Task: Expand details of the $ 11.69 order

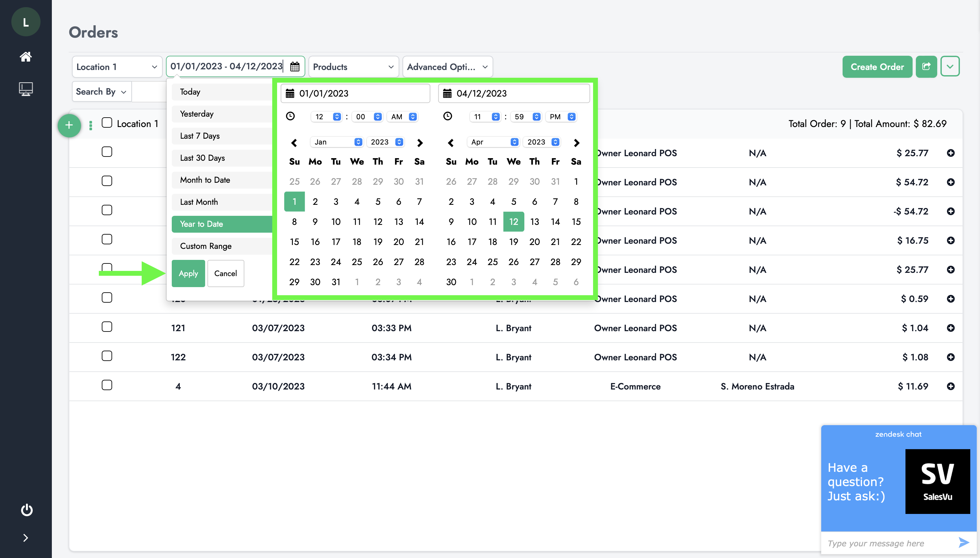Action: (x=951, y=386)
